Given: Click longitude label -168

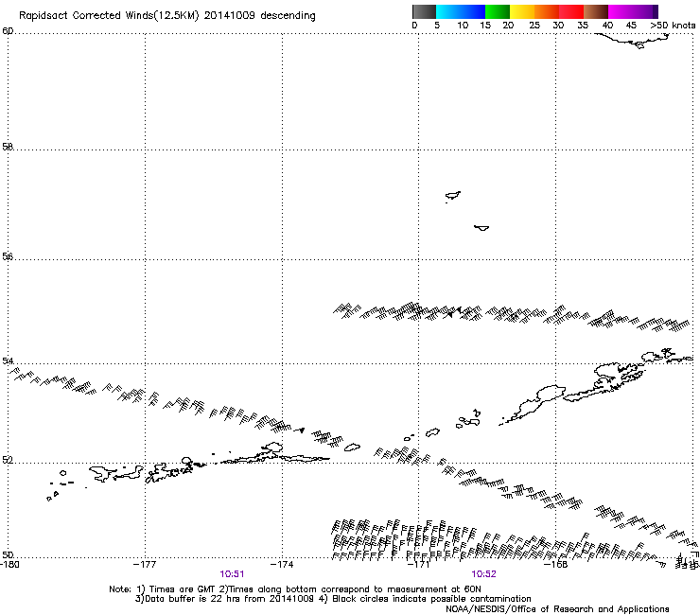Looking at the screenshot, I should click(x=556, y=564).
